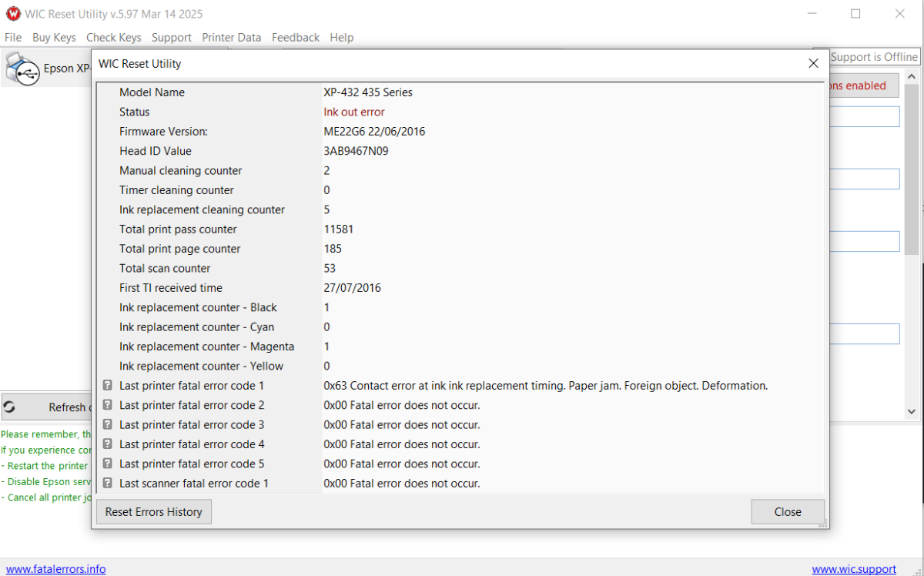
Task: Open the Check Keys menu
Action: click(x=114, y=37)
